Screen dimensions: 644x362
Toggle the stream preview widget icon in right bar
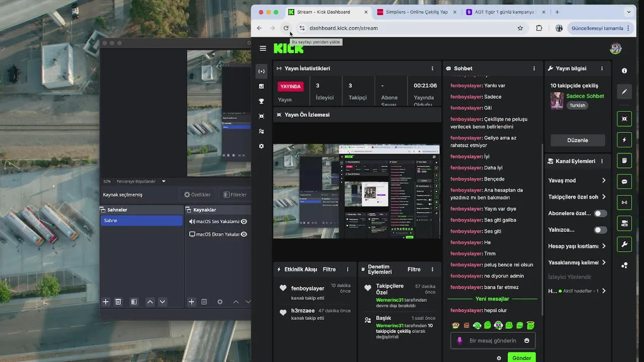[x=624, y=119]
